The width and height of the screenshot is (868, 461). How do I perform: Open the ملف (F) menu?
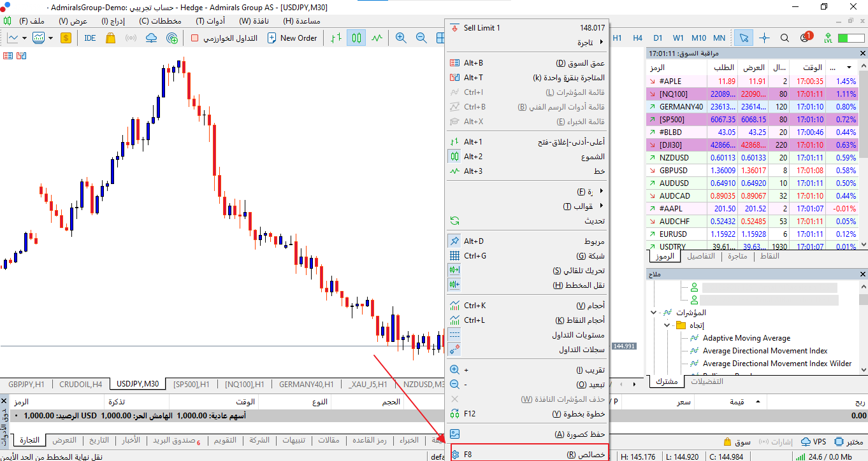pos(32,21)
